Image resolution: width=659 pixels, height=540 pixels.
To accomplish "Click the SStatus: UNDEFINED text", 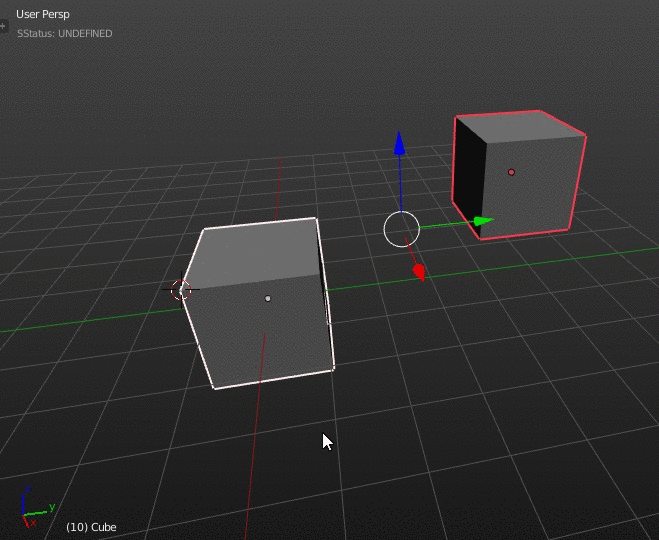I will click(65, 34).
